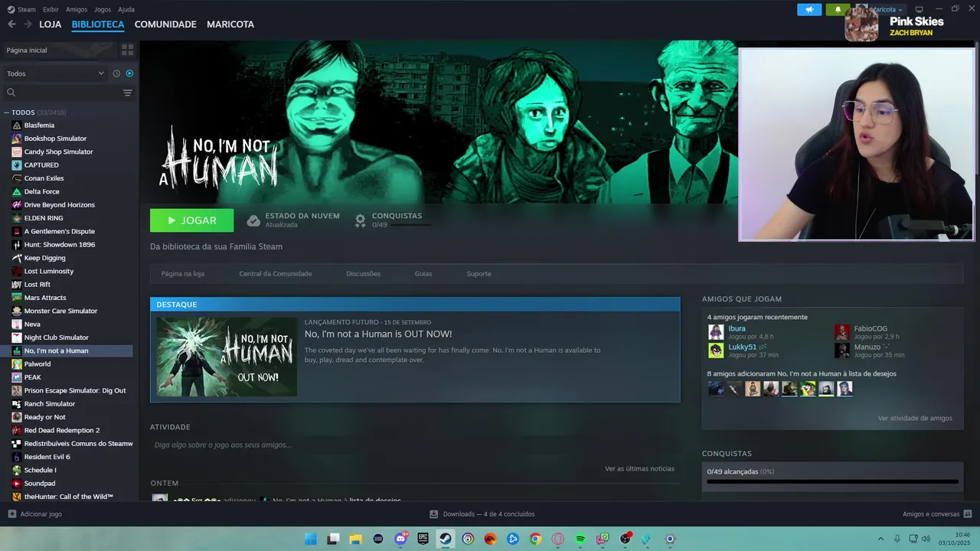
Task: Go to the LOJA tab
Action: coord(51,24)
